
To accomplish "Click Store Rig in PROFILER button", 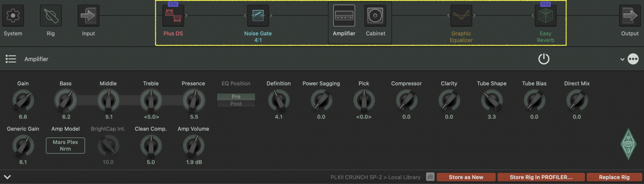I will tap(541, 177).
